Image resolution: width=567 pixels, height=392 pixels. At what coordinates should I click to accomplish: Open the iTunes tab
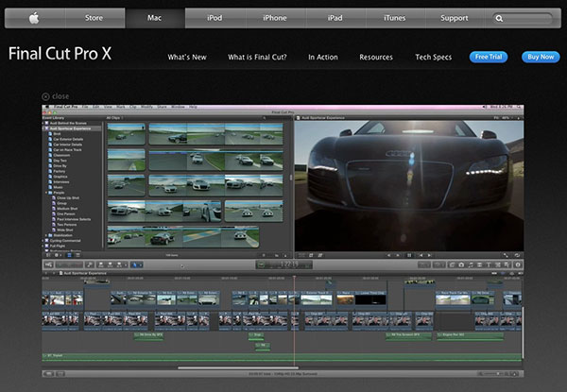(395, 18)
